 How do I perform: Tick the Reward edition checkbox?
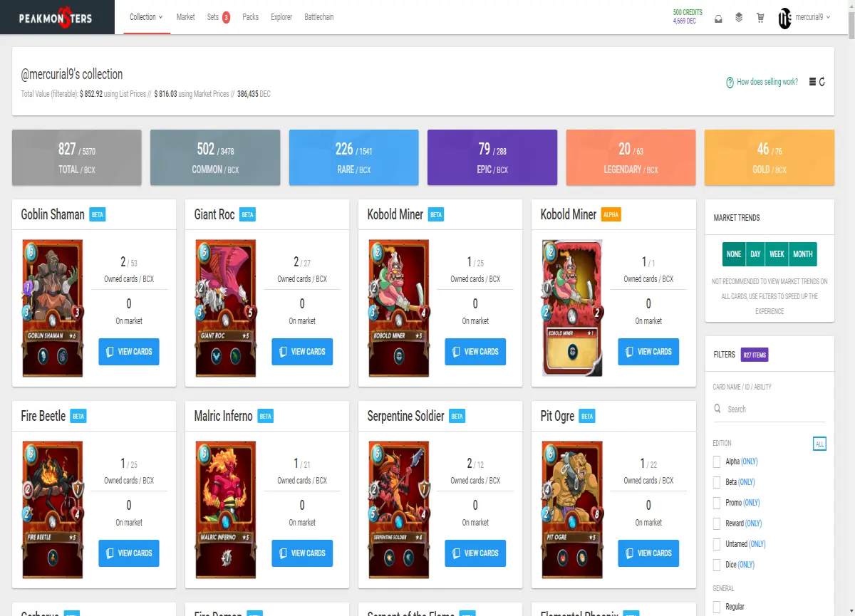coord(717,523)
